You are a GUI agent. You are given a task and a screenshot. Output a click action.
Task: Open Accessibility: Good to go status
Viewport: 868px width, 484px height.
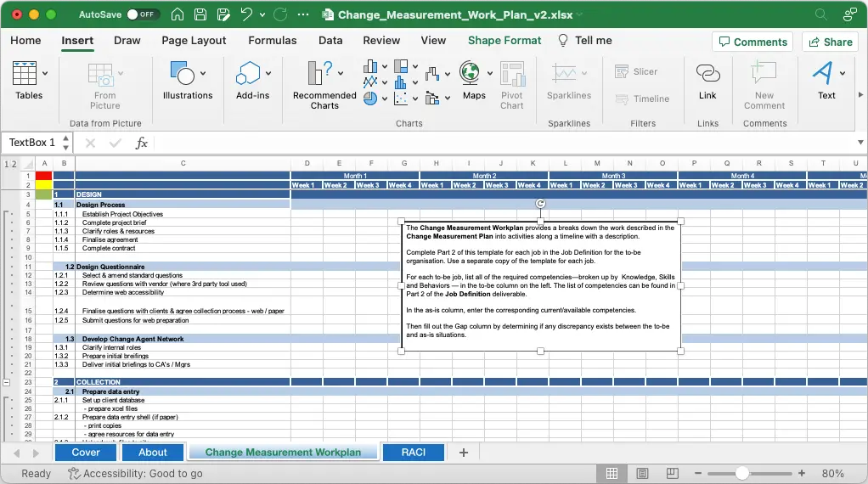pos(135,474)
